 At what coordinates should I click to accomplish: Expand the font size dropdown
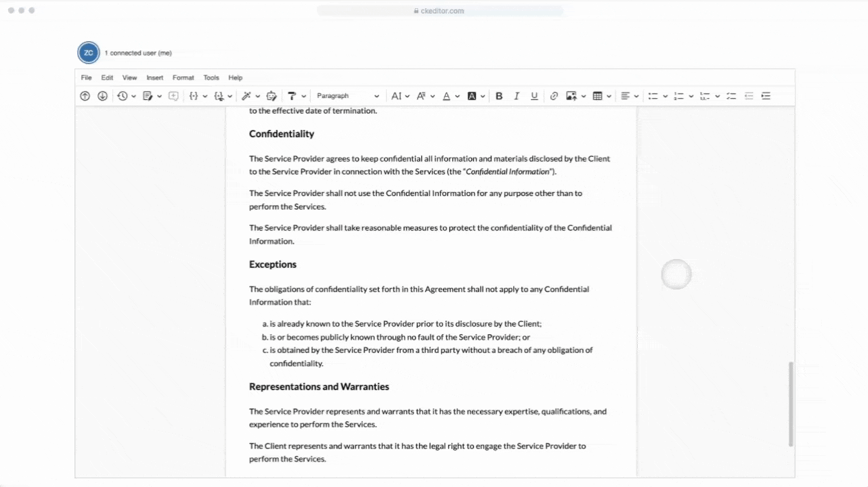click(400, 96)
